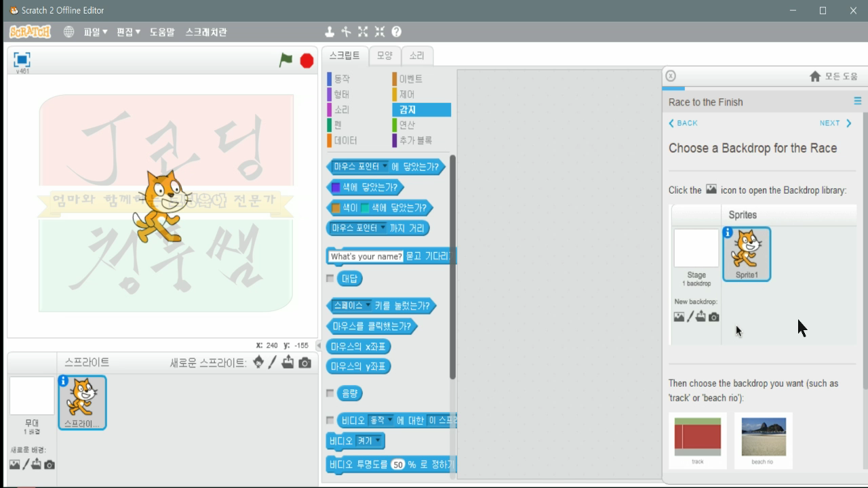This screenshot has width=868, height=488.
Task: Enable the 대답 reporter checkbox
Action: coord(330,278)
